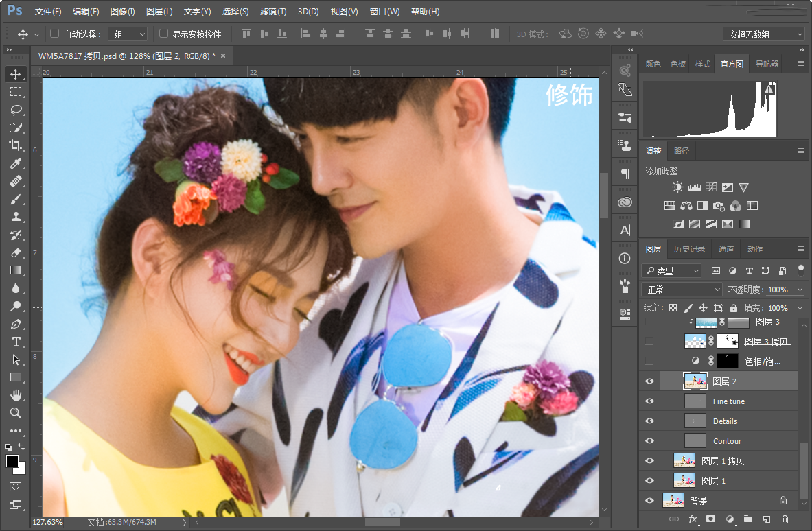Switch to the 通道 tab
Image resolution: width=812 pixels, height=531 pixels.
726,250
